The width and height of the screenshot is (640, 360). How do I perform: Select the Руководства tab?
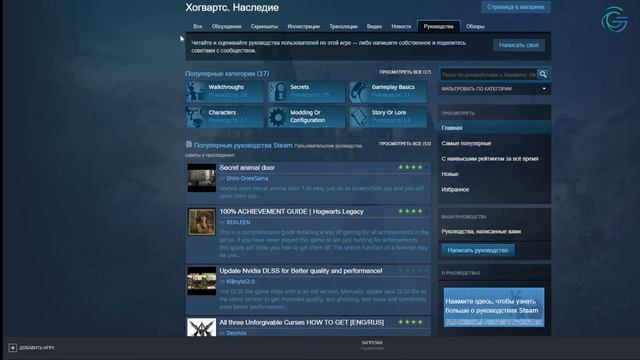(x=439, y=27)
